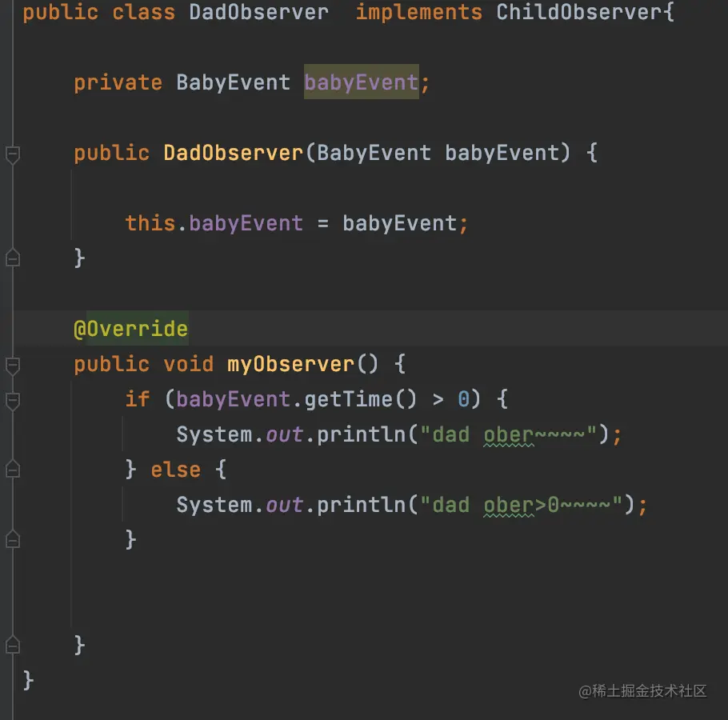Collapse the myObserver method fold marker
The width and height of the screenshot is (728, 720).
coord(13,366)
